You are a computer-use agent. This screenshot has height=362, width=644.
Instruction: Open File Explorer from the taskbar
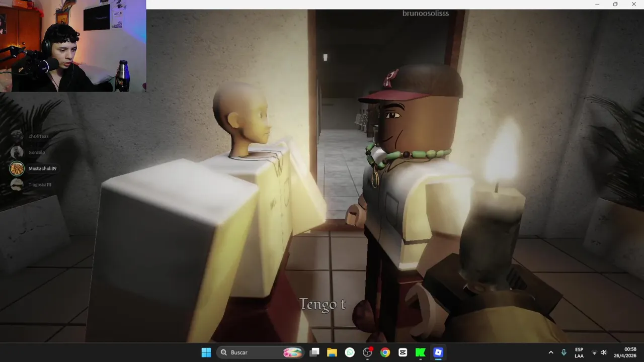point(332,352)
